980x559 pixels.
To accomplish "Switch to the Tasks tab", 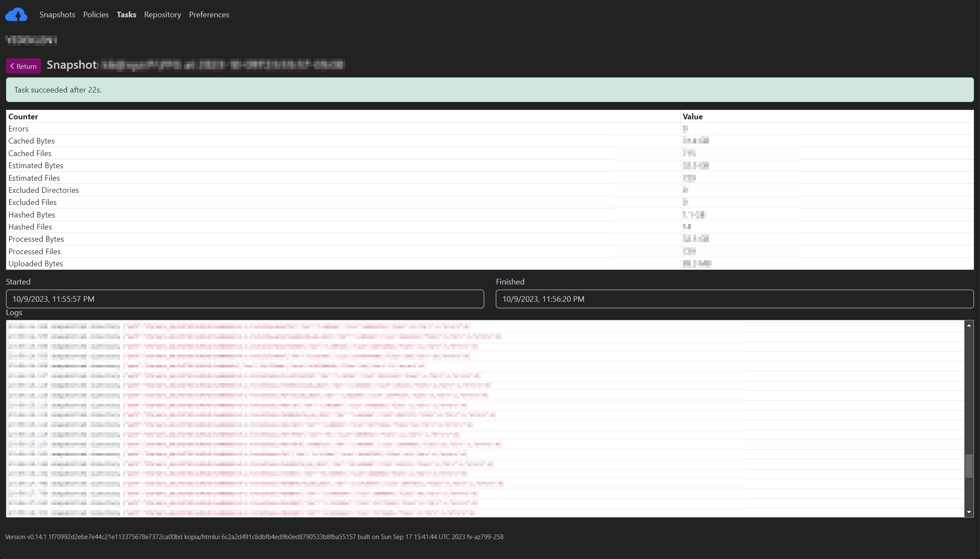I will [126, 14].
